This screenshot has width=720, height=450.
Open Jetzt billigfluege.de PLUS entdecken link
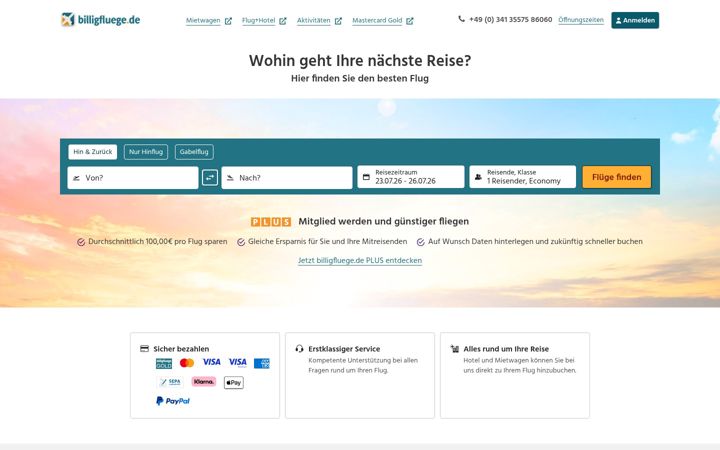(360, 260)
